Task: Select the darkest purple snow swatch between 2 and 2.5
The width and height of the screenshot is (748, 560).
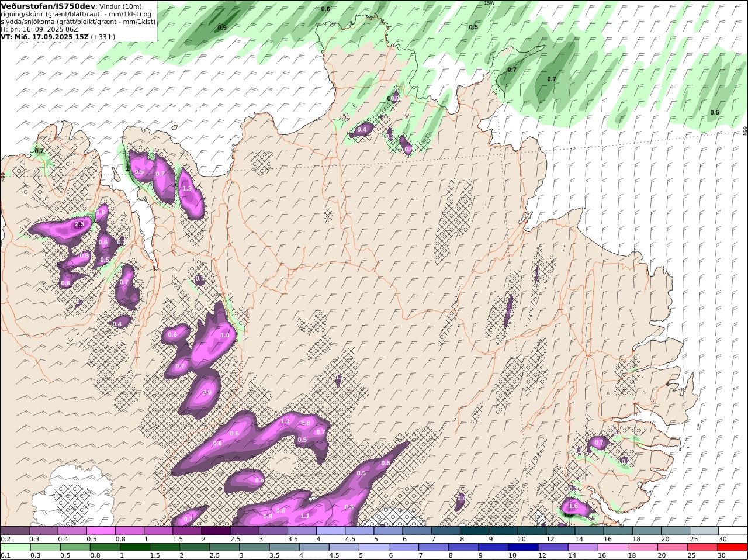Action: (216, 530)
